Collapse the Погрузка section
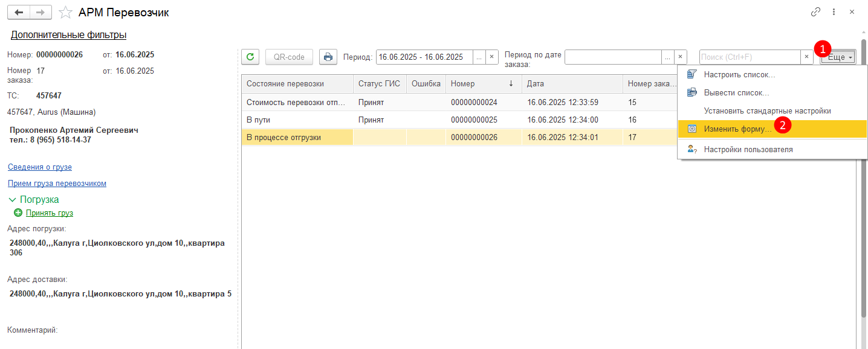Screen dimensions: 868x349 pos(12,199)
